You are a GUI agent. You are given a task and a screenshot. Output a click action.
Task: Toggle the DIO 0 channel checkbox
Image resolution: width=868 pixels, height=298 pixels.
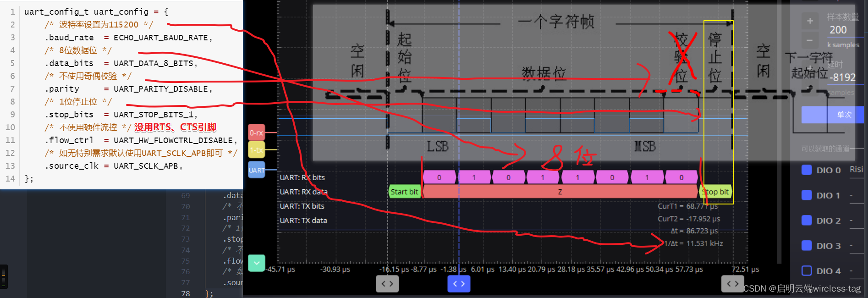[807, 170]
